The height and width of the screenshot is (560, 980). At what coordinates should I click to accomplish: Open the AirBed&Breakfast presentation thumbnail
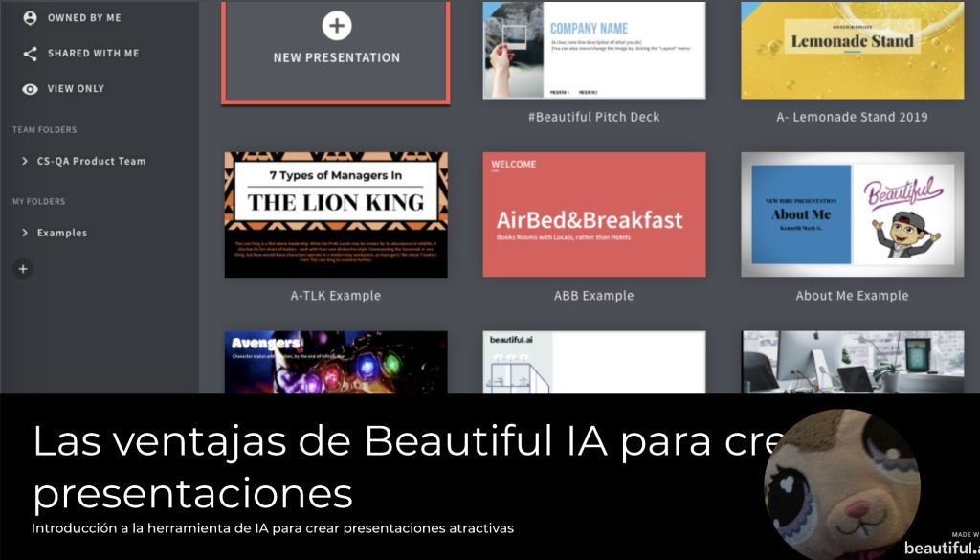pos(594,214)
